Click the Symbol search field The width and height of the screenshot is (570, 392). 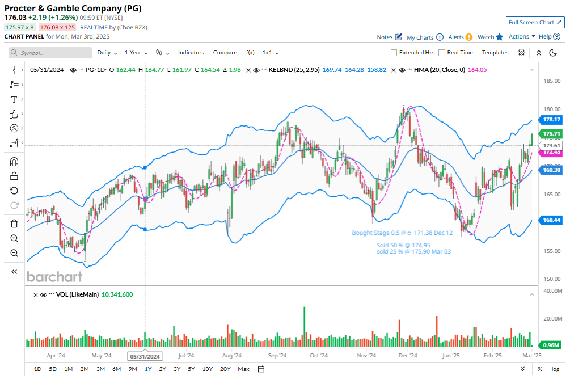point(50,53)
